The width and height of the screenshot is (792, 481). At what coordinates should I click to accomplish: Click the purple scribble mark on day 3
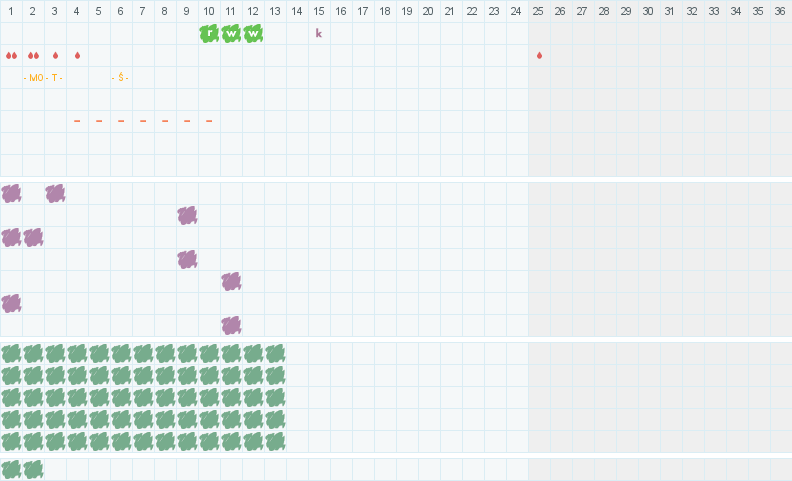(55, 193)
